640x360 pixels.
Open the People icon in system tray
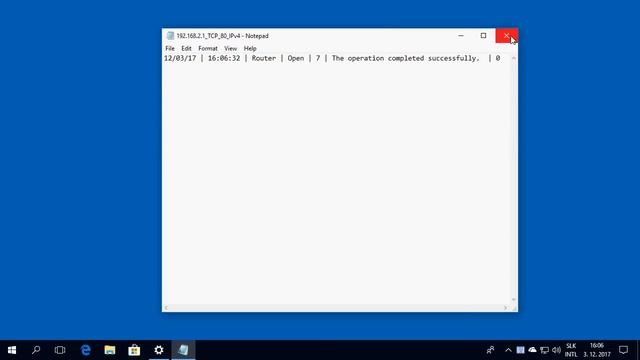tap(491, 350)
